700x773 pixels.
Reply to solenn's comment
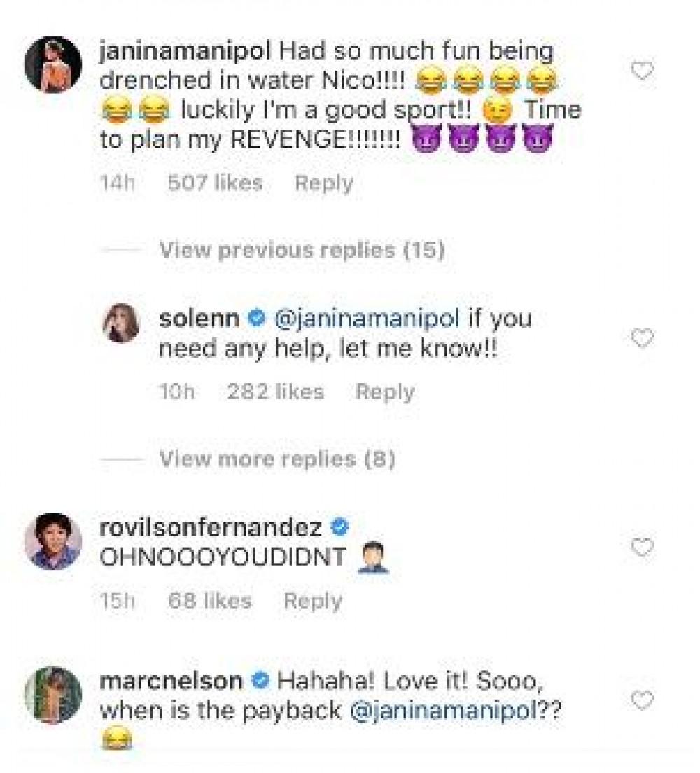384,392
